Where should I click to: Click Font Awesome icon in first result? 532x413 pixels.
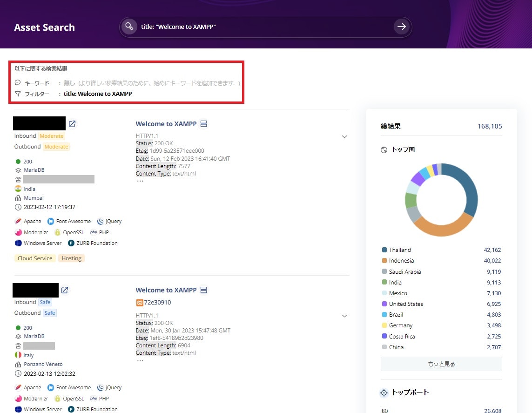[51, 221]
